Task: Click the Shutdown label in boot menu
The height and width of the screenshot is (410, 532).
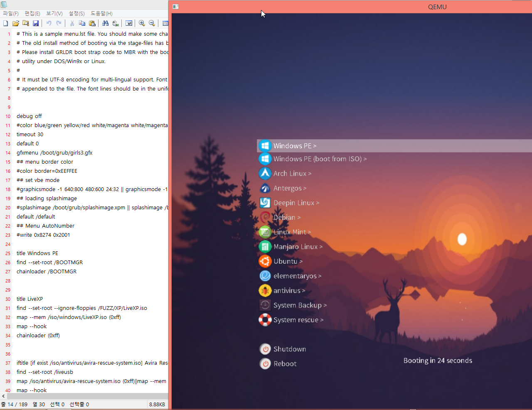Action: tap(290, 349)
